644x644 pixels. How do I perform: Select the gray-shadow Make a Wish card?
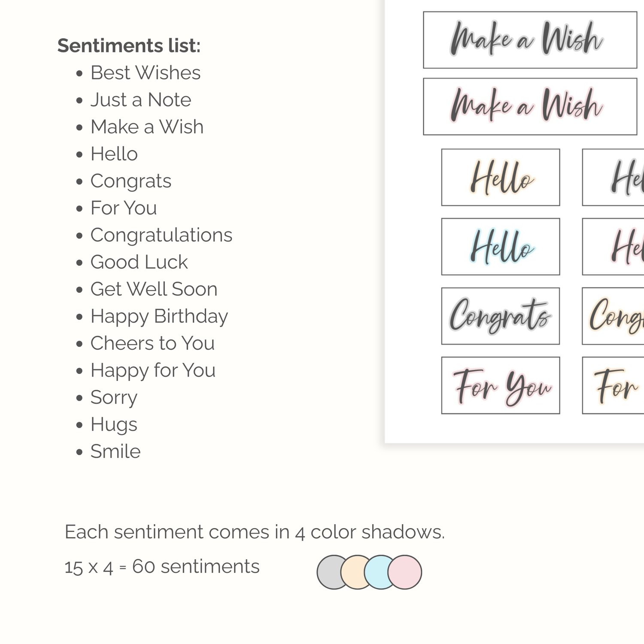point(530,40)
